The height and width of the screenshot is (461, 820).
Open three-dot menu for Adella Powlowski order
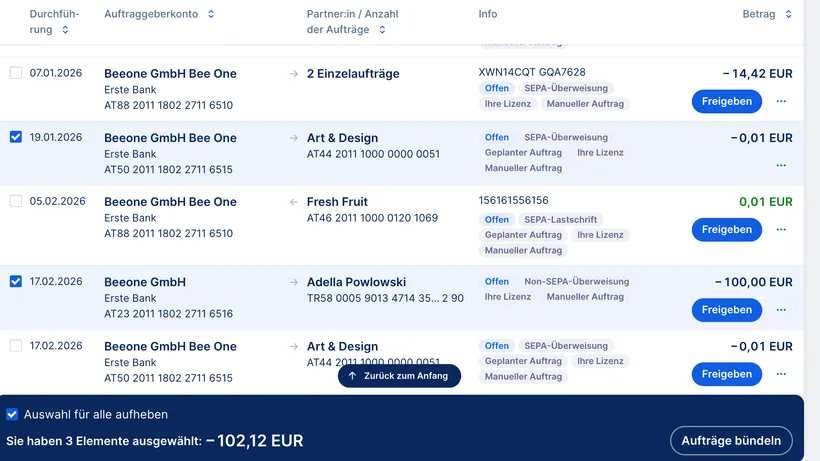coord(781,310)
